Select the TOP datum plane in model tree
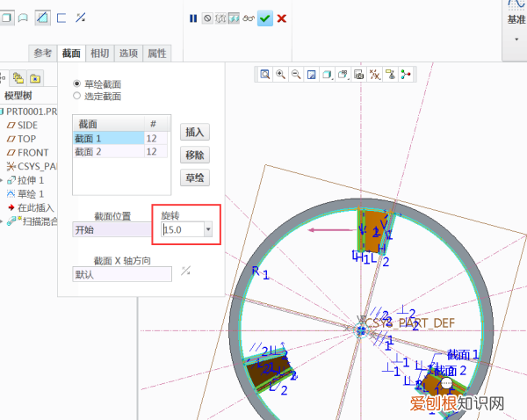This screenshot has height=420, width=527. [x=21, y=139]
